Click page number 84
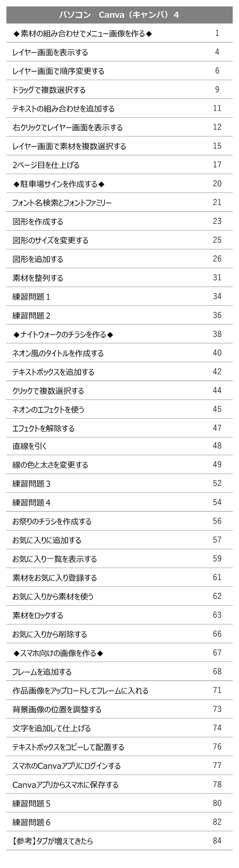The height and width of the screenshot is (868, 239). point(217,841)
